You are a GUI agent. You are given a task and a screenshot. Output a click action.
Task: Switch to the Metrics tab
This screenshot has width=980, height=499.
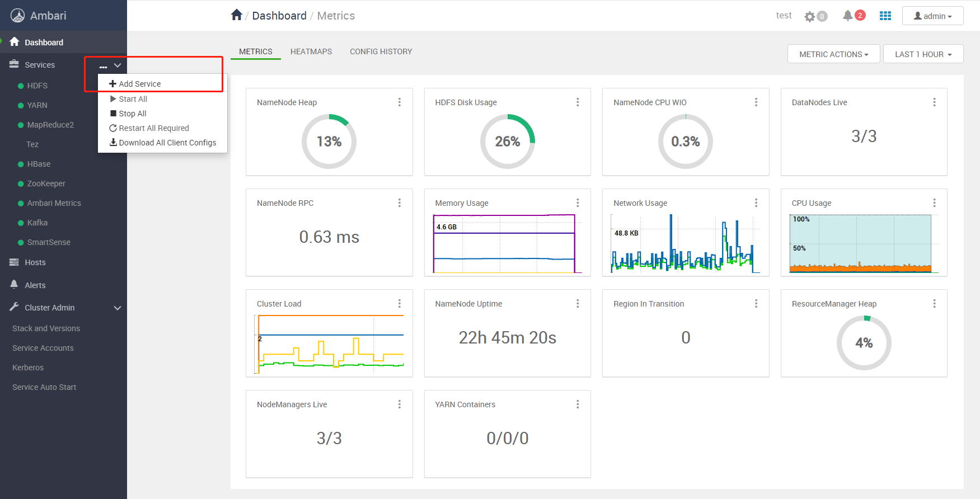point(256,51)
